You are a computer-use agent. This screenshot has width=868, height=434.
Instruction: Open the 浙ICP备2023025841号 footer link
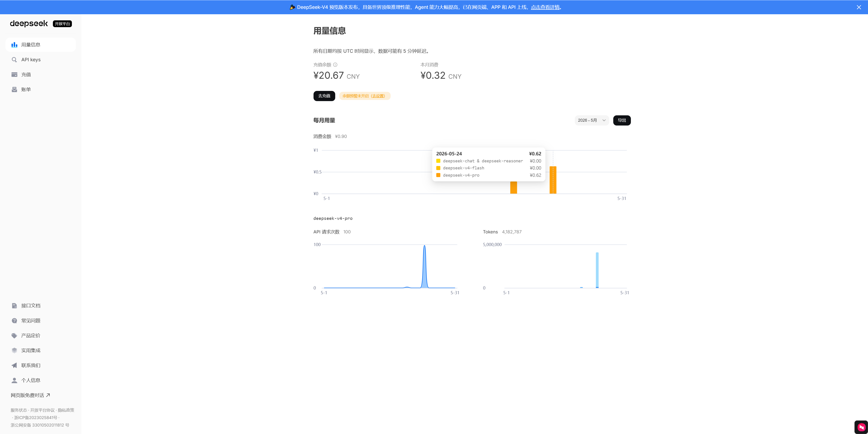35,417
